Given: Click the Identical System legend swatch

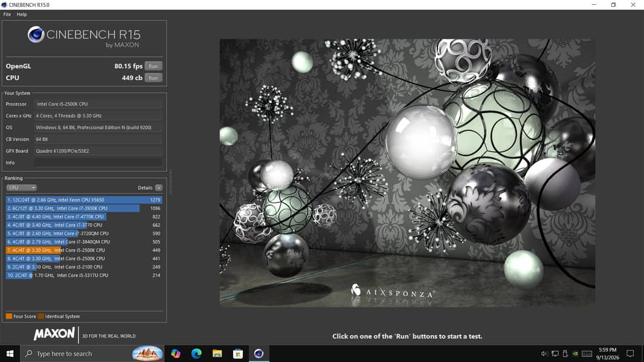Looking at the screenshot, I should point(40,316).
